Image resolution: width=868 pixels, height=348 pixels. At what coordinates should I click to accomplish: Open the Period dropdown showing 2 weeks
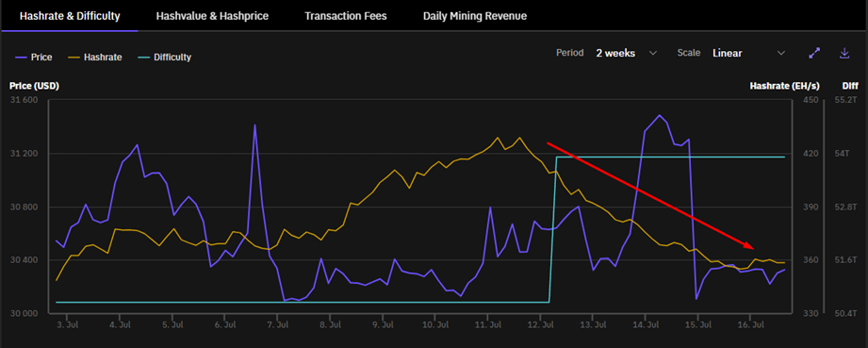click(627, 53)
